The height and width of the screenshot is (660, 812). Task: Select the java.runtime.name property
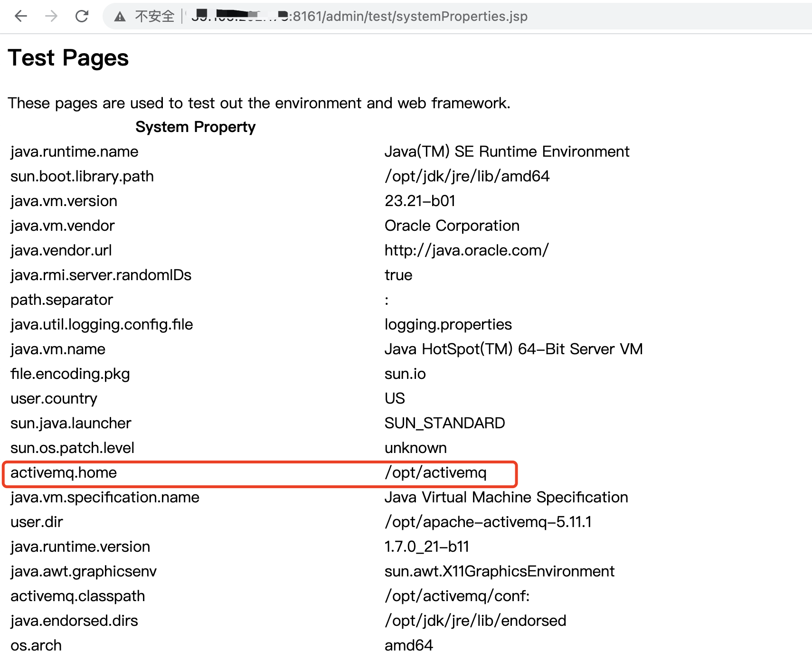(74, 151)
